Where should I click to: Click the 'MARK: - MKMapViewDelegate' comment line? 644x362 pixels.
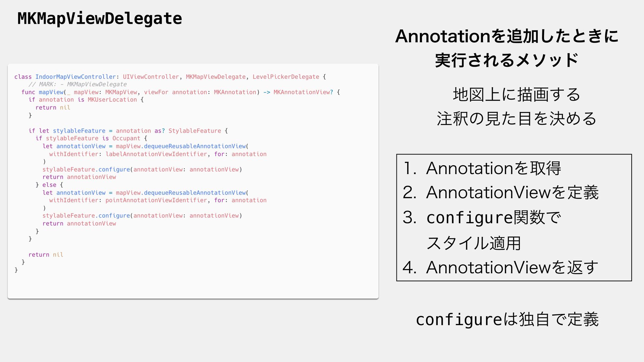[x=77, y=84]
